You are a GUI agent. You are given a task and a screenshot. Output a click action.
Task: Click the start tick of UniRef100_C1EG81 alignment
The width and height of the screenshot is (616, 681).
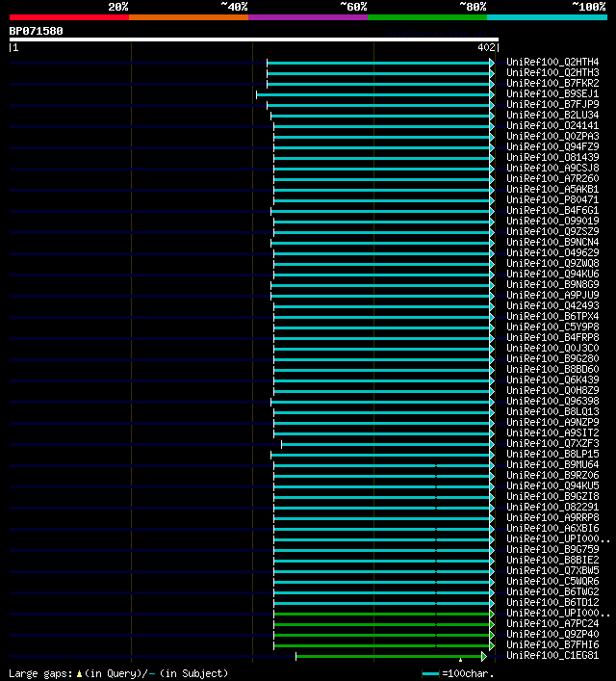click(296, 656)
